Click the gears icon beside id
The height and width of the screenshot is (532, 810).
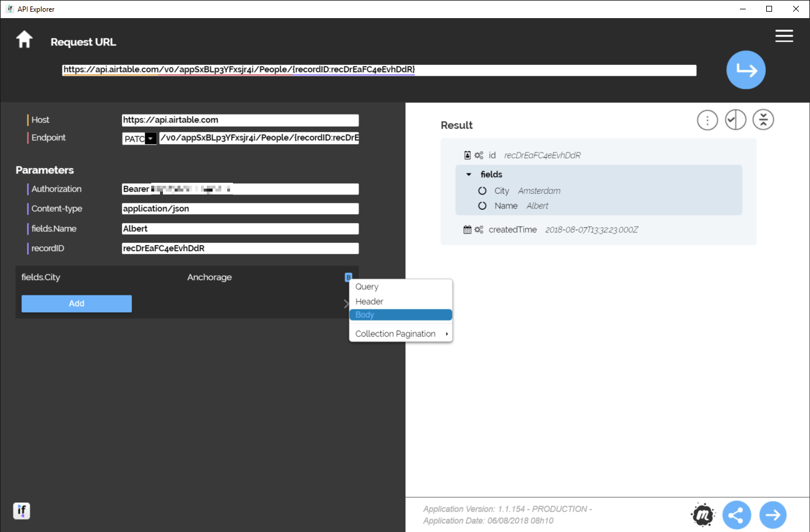479,155
